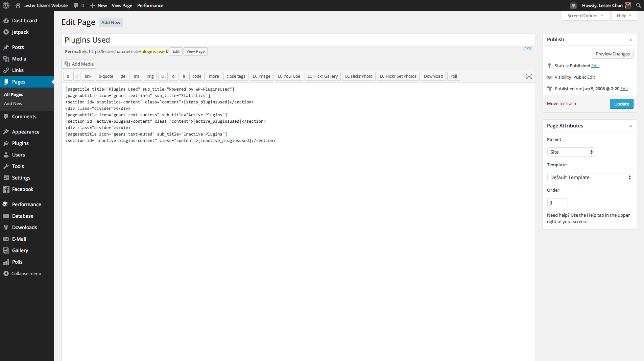Expand the Help tab
This screenshot has height=361, width=644.
point(624,16)
